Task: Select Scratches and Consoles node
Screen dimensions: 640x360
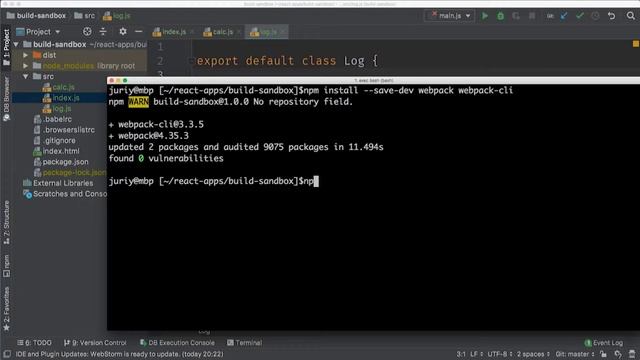Action: pos(65,194)
